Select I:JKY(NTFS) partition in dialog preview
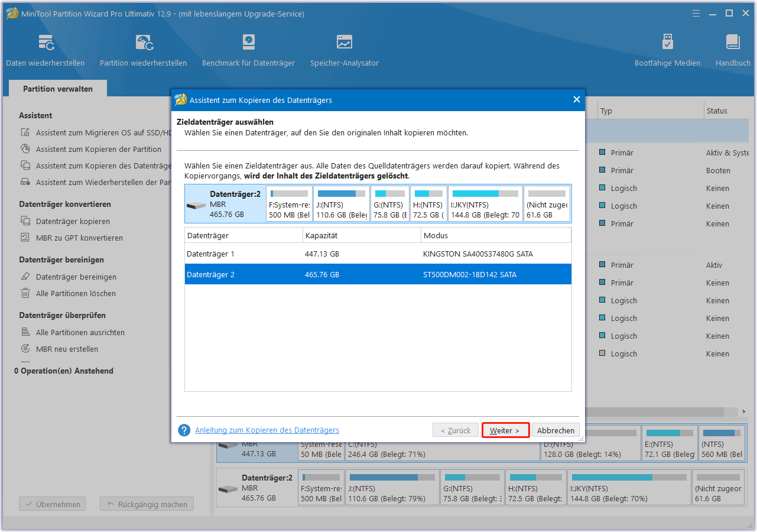Image resolution: width=757 pixels, height=532 pixels. point(485,204)
